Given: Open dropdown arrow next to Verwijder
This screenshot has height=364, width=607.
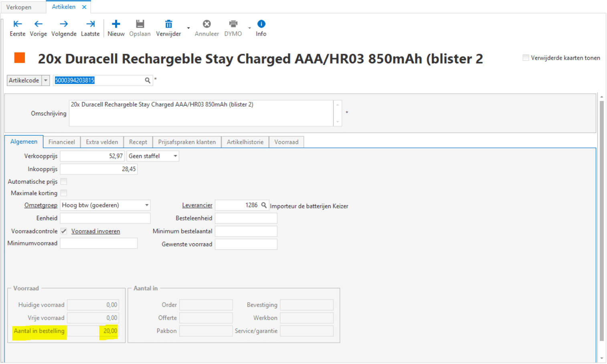Looking at the screenshot, I should coord(188,28).
